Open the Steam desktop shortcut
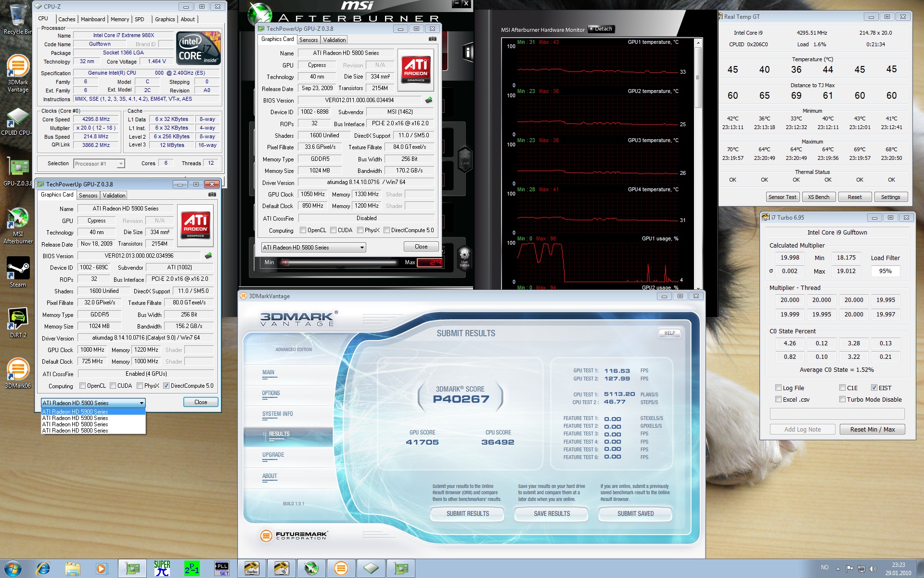Image resolution: width=924 pixels, height=578 pixels. (x=18, y=272)
